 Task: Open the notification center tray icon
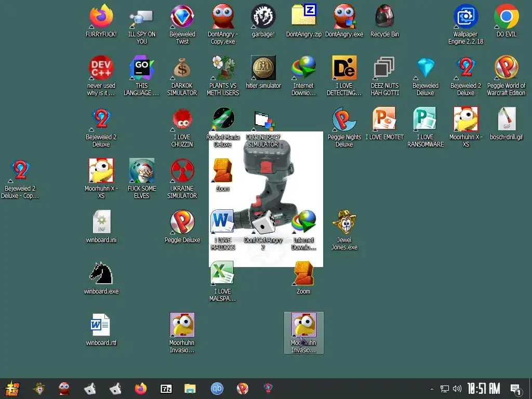516,389
